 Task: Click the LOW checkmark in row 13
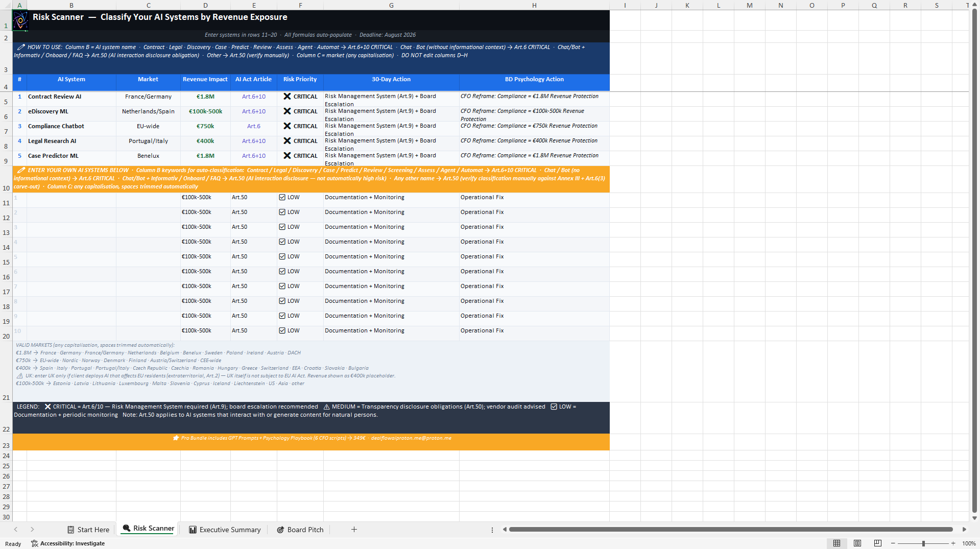point(282,227)
